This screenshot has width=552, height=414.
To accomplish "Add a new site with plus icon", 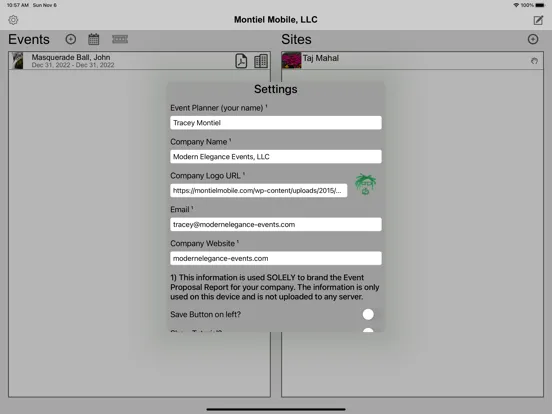I will tap(533, 39).
